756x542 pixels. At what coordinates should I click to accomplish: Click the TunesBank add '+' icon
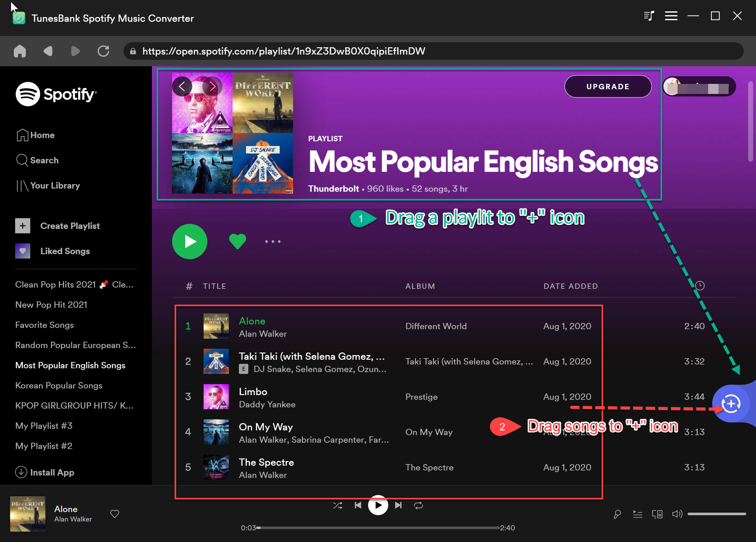click(x=733, y=404)
